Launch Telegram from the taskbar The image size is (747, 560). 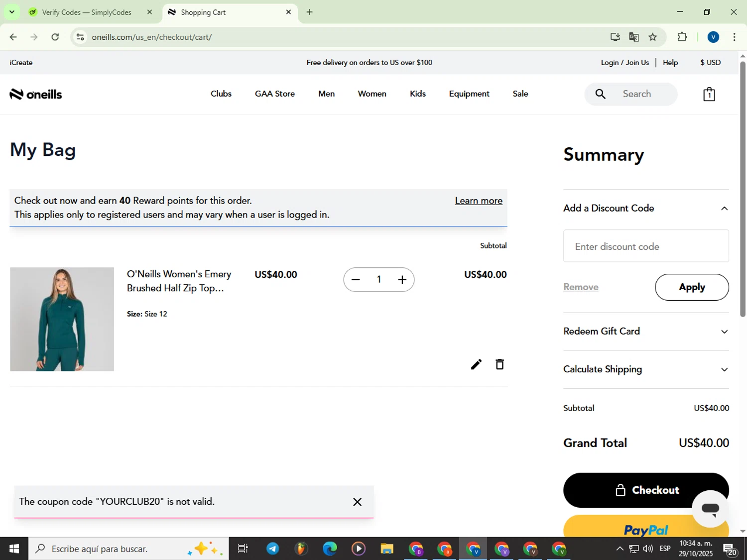[272, 549]
